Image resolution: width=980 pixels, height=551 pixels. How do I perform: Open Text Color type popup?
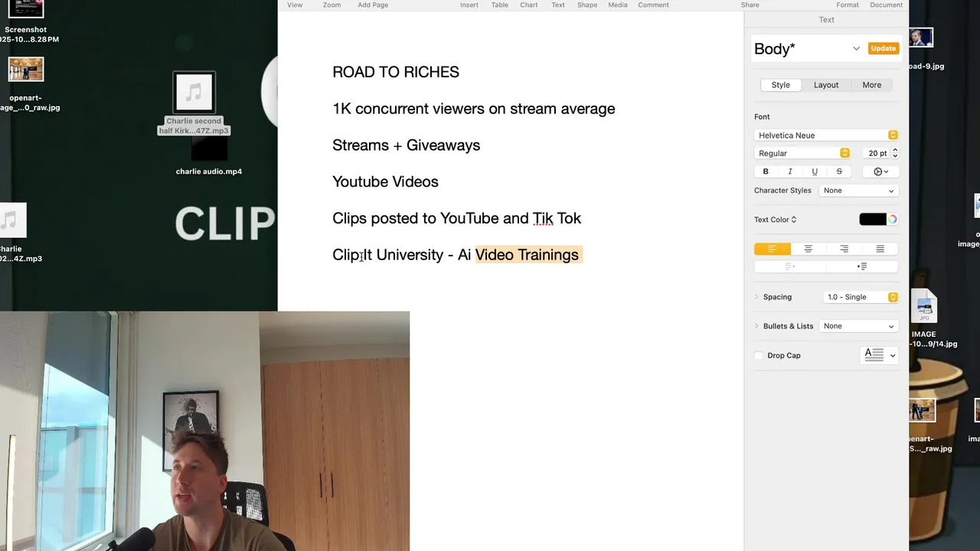point(775,220)
